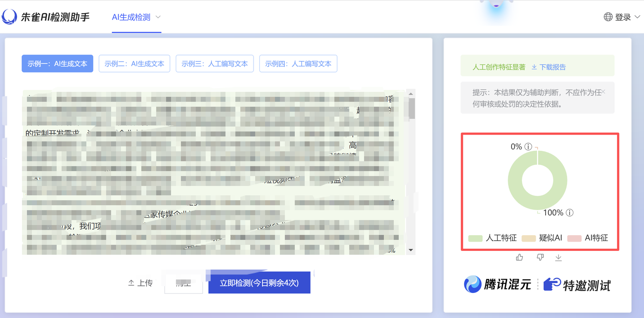Click the 立即检测 button
The image size is (644, 318).
click(x=259, y=283)
